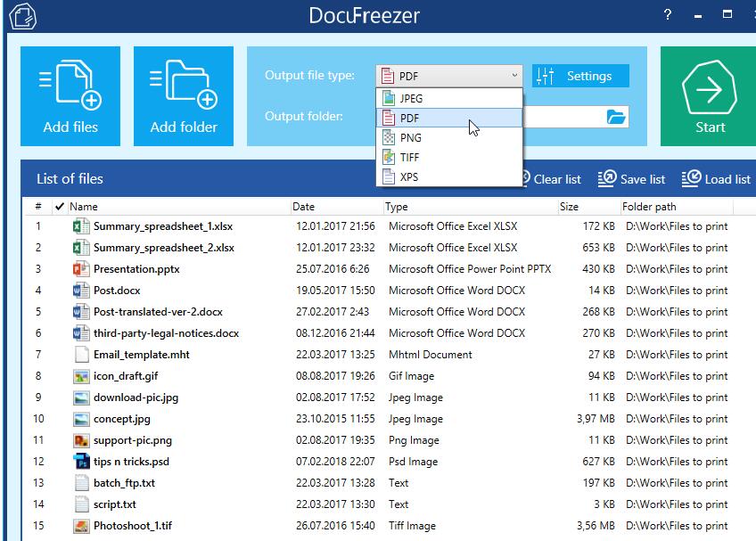Screen dimensions: 756x541
Task: Choose PDF from the output type list
Action: (449, 119)
